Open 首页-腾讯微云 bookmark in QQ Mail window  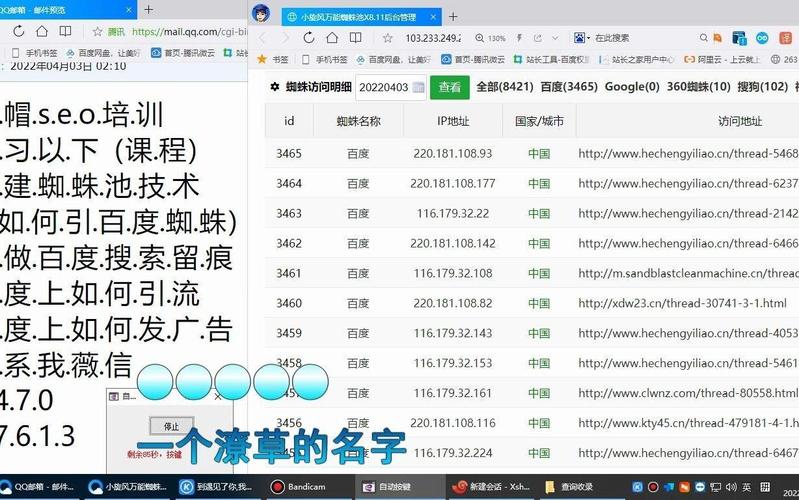[x=183, y=53]
